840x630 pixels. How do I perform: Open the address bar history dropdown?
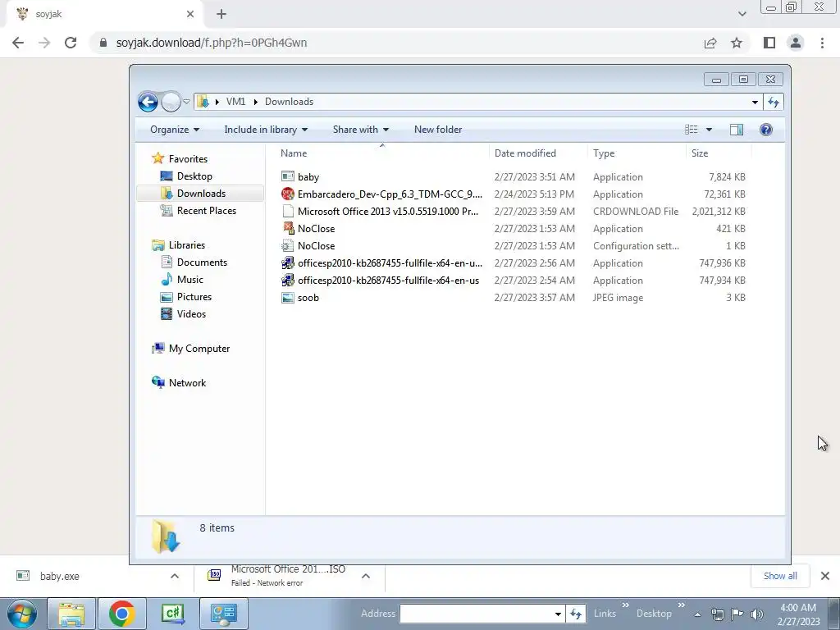[x=755, y=102]
